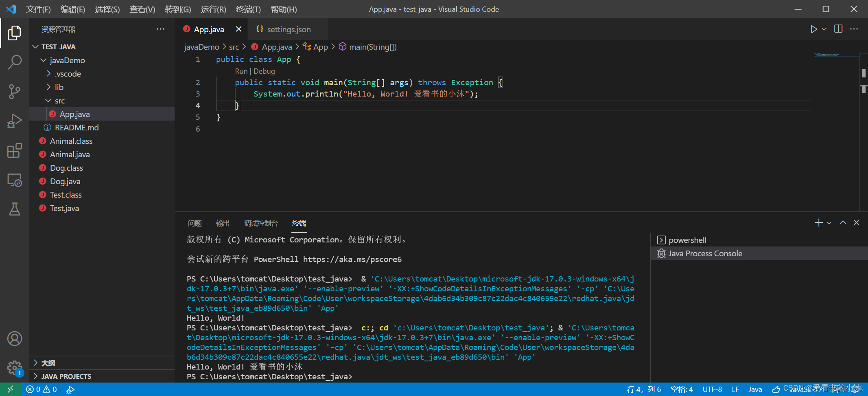Screen dimensions: 868x396
Task: Open Explorer panel More Actions ellipsis
Action: click(x=161, y=29)
